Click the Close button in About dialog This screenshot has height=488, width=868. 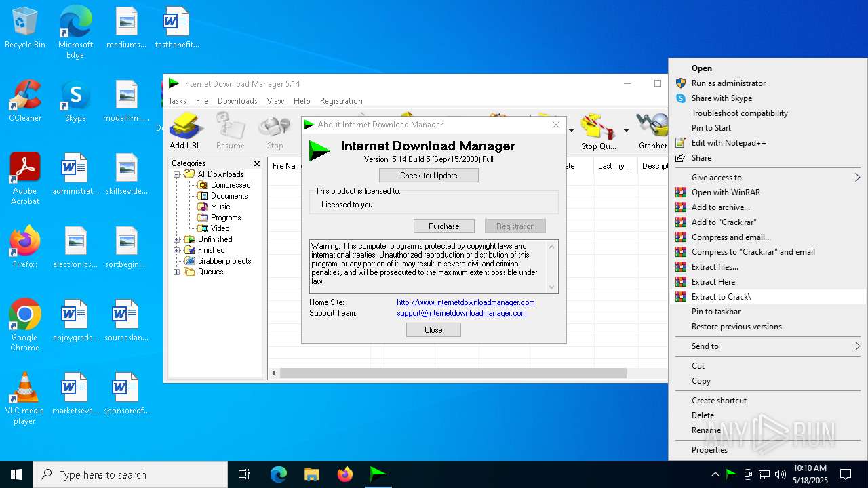point(433,330)
